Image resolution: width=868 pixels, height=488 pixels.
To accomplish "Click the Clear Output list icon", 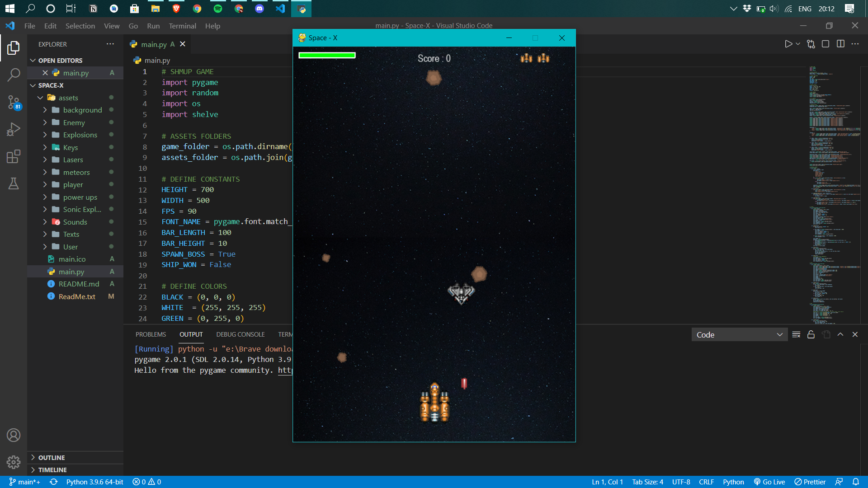I will pos(796,335).
